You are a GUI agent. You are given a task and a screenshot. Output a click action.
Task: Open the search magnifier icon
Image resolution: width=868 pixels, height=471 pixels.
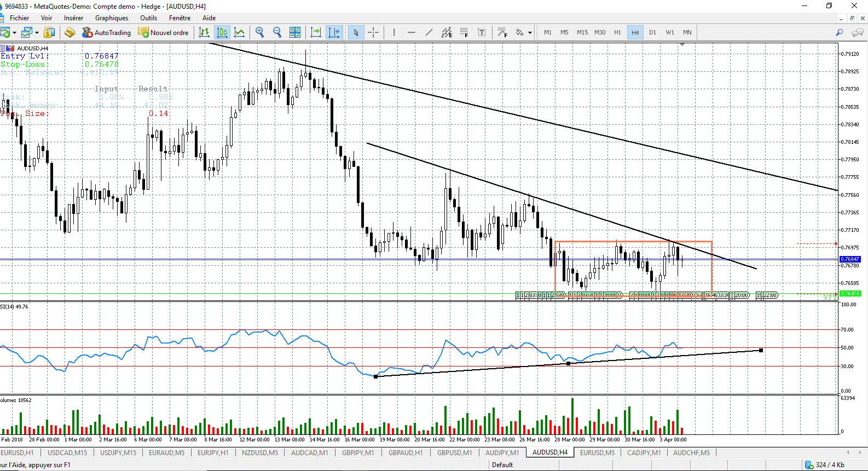[x=840, y=33]
